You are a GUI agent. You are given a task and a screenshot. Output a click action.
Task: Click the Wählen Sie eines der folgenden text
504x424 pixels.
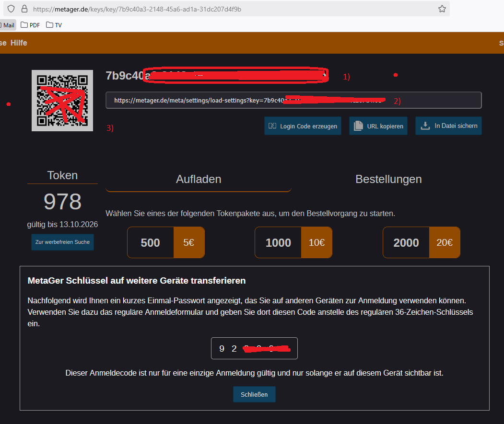click(250, 214)
